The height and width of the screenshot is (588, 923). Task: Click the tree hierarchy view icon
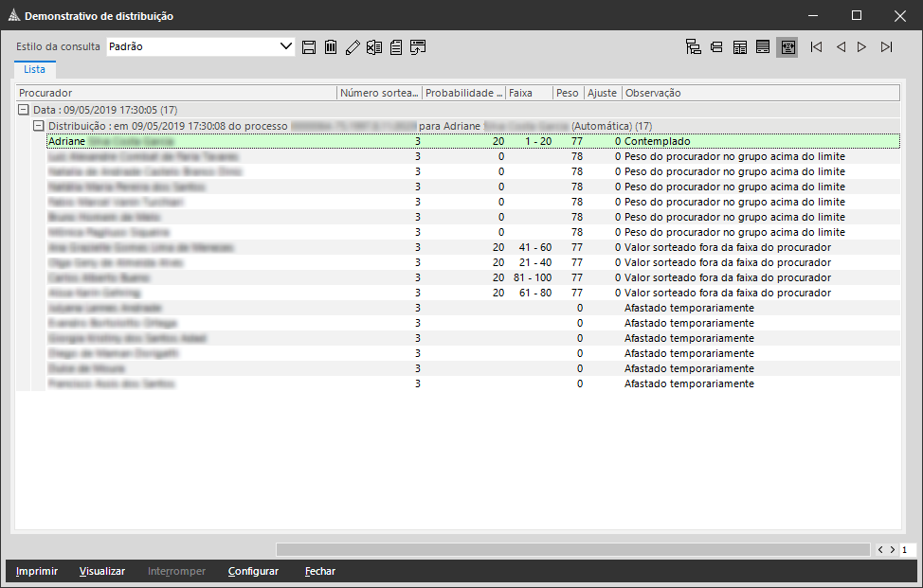coord(693,47)
